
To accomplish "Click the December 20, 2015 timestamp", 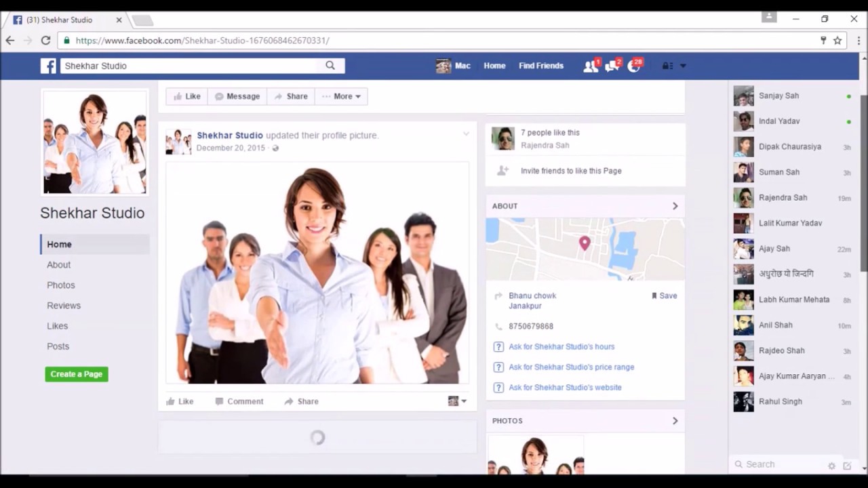I will pyautogui.click(x=231, y=148).
